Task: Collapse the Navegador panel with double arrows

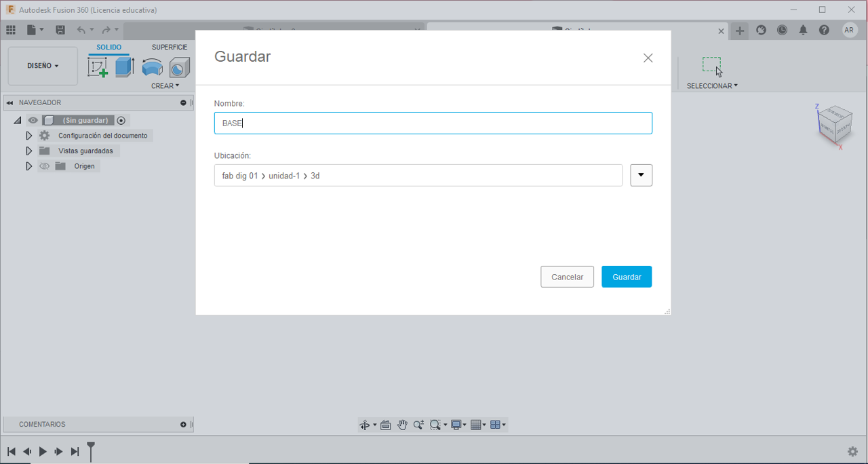Action: coord(9,103)
